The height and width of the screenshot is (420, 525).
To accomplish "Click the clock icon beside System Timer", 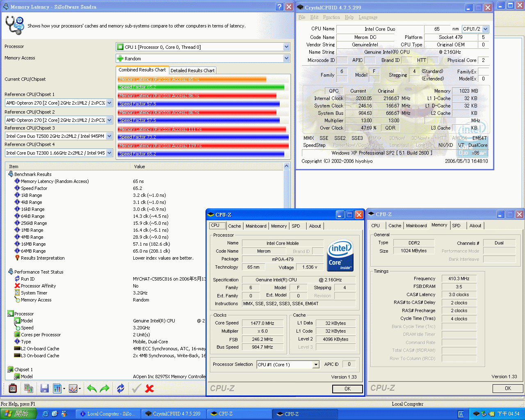I will [x=17, y=293].
